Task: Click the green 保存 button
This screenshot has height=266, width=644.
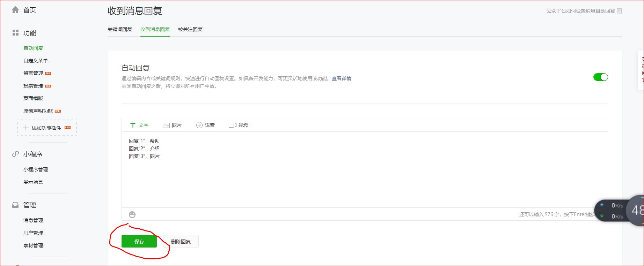Action: point(139,241)
